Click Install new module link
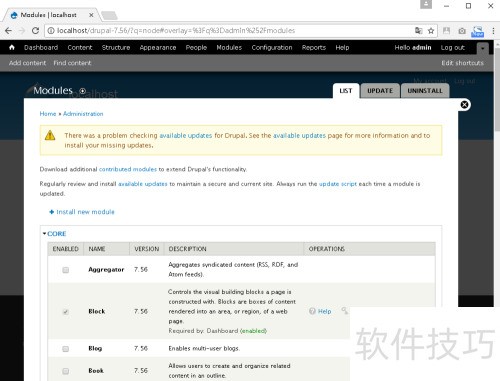The image size is (500, 381). [x=82, y=212]
